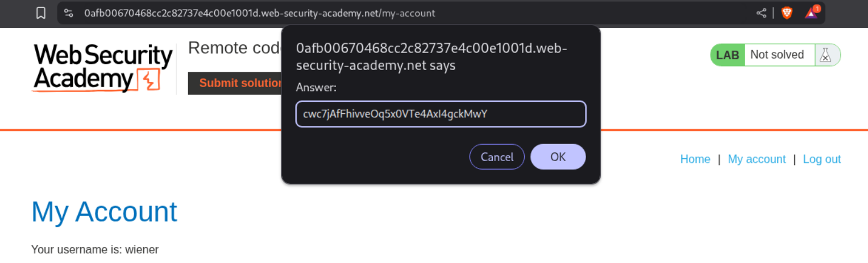Open site settings icon beside the URL
The image size is (868, 263).
click(69, 13)
